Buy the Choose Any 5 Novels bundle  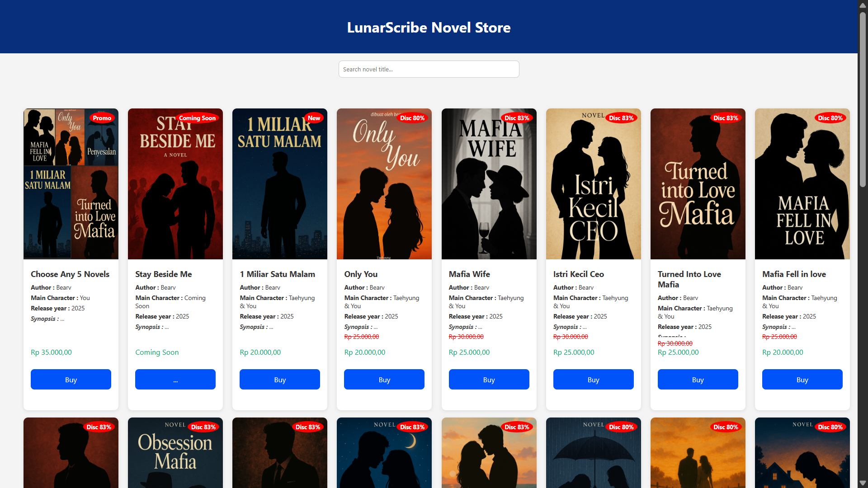[x=71, y=380]
